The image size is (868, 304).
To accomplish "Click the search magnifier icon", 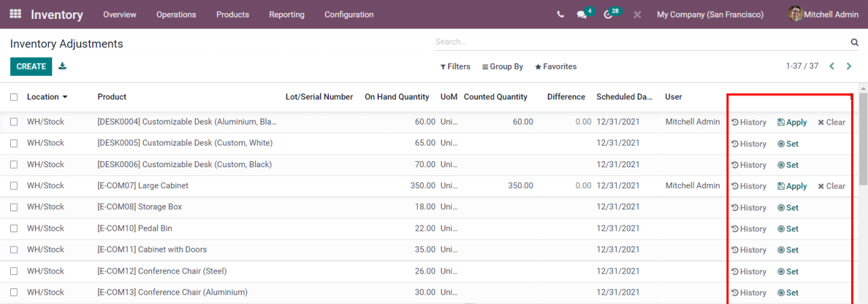I will click(854, 42).
